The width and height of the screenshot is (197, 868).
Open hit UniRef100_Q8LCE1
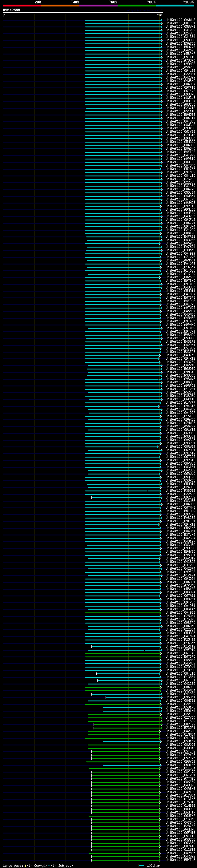click(180, 23)
